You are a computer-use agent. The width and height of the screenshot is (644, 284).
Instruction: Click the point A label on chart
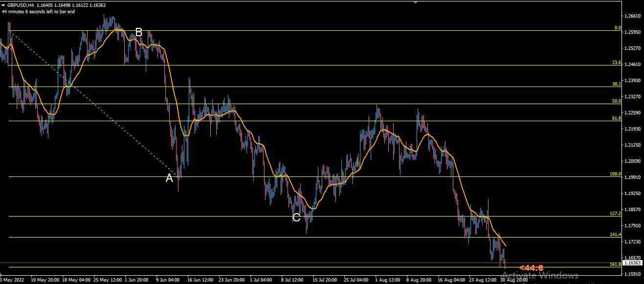click(169, 178)
